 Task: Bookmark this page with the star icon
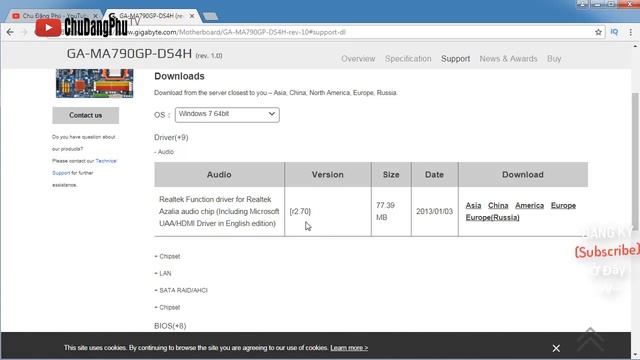598,32
